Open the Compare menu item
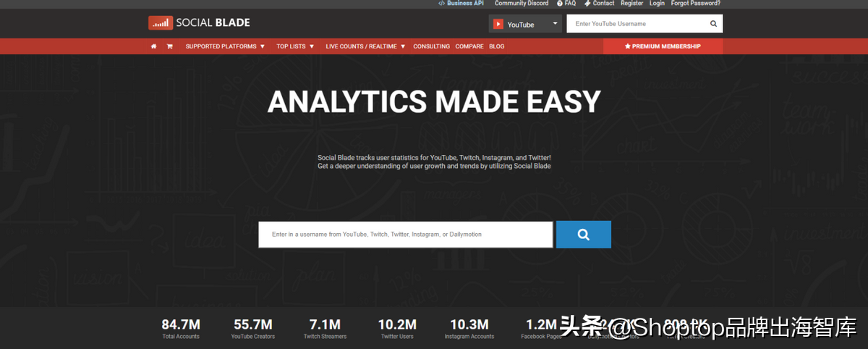 (x=469, y=46)
